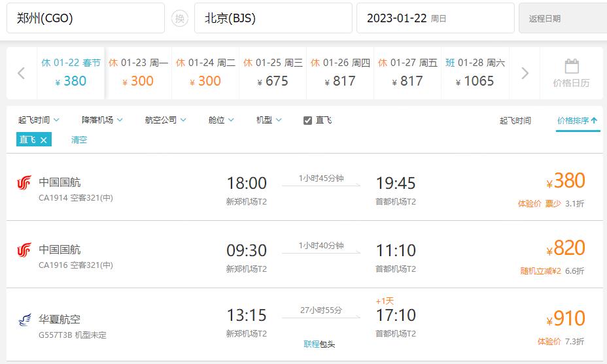Go to previous dates arrow
Viewport: 607px width, 364px height.
click(21, 73)
